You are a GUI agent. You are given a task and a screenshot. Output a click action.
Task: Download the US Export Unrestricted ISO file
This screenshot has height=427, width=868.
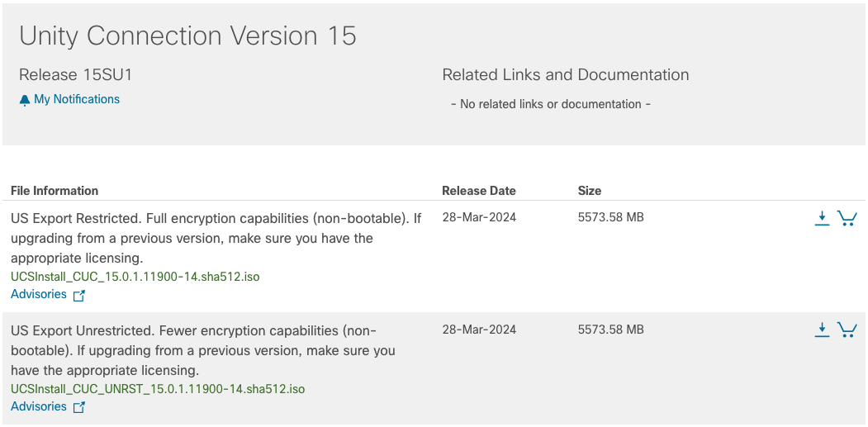822,330
